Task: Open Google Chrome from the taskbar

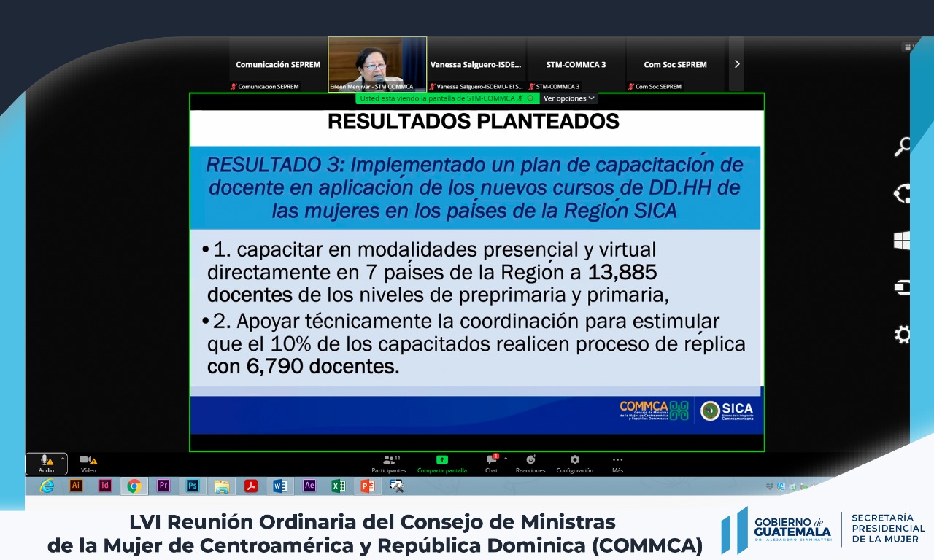Action: [x=134, y=486]
